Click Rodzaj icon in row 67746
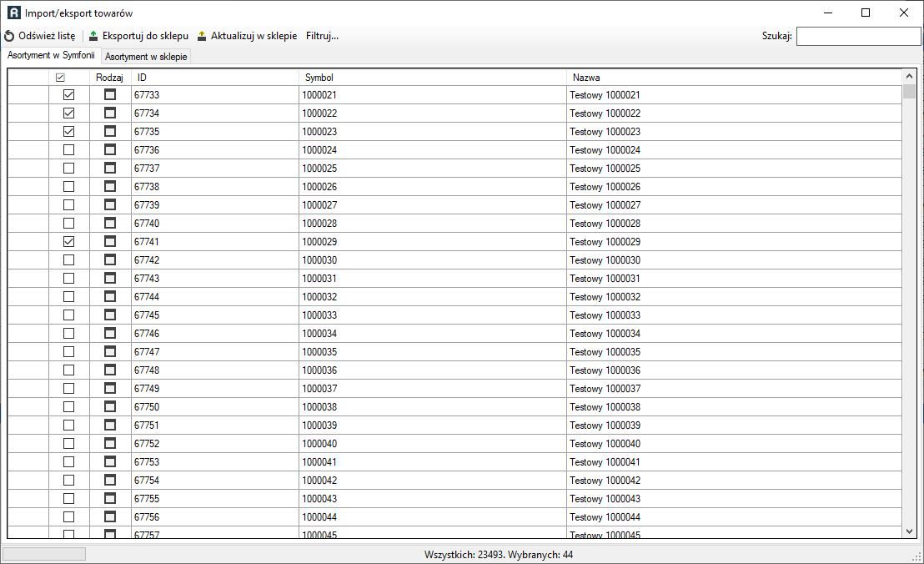924x564 pixels. [x=110, y=333]
